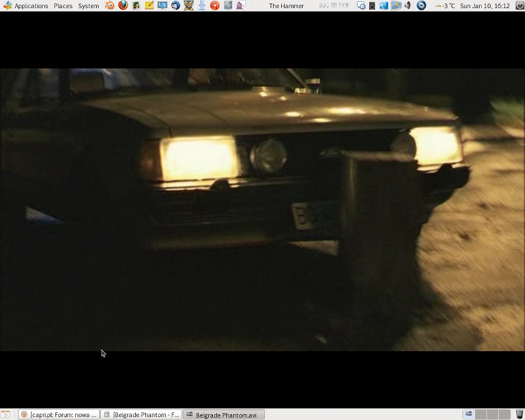This screenshot has height=420, width=525.
Task: Switch to the 'Belgrade Phantom - F...' window
Action: click(x=141, y=415)
